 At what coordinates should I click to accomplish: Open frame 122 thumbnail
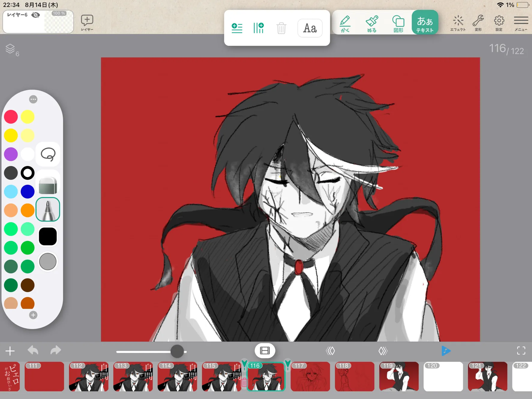coord(522,376)
